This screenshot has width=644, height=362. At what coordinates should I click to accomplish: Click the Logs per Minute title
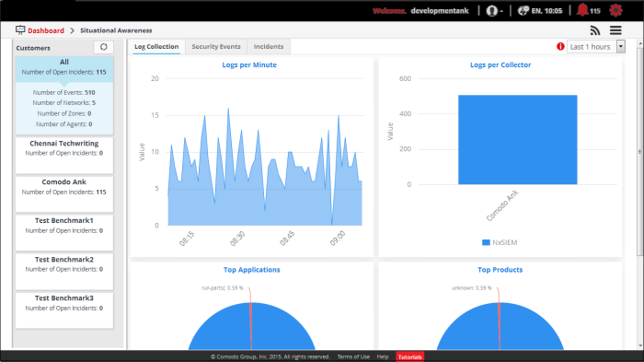click(249, 64)
